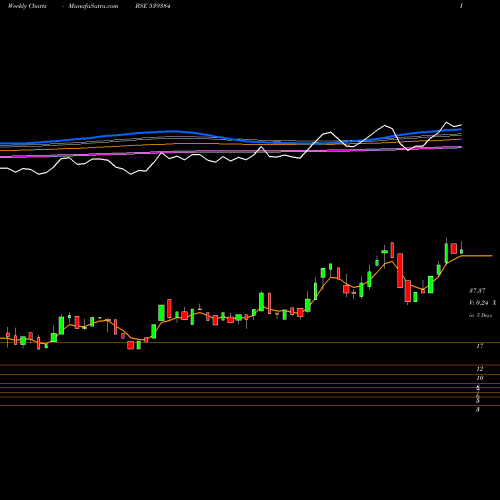This screenshot has height=500, width=500.
Task: Click the "Weekly Charts" title text
Action: [27, 6]
